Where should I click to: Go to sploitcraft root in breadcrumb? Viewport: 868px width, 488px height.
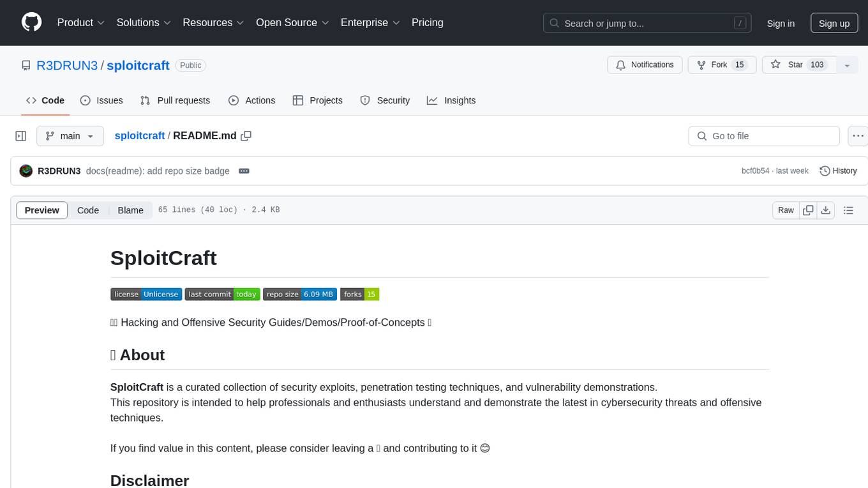140,135
